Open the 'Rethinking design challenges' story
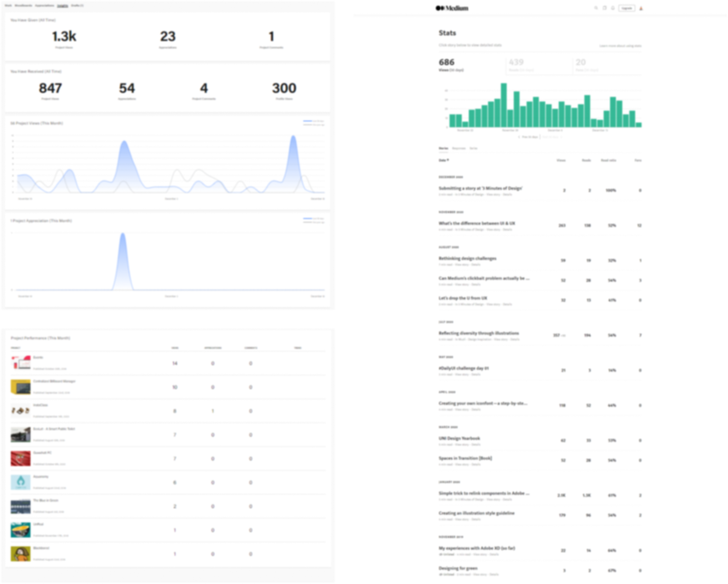Viewport: 728px width, 584px height. (467, 258)
